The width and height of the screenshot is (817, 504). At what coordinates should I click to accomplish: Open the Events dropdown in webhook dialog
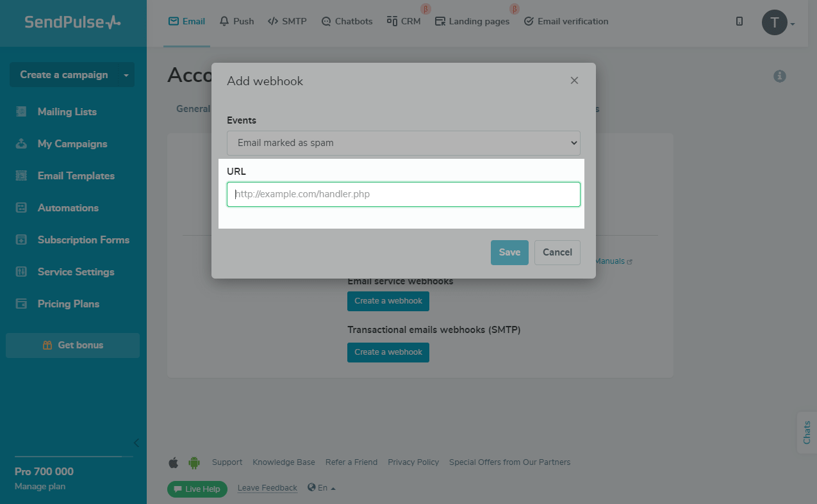403,143
